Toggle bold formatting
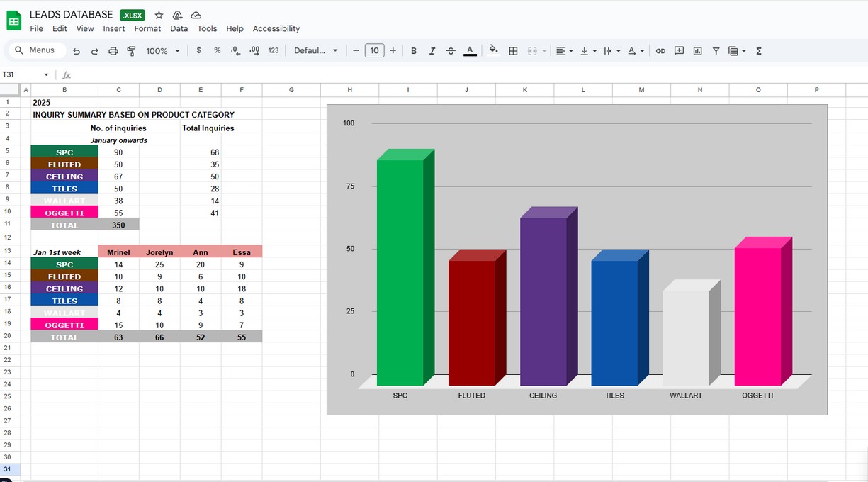The image size is (868, 482). (x=414, y=51)
